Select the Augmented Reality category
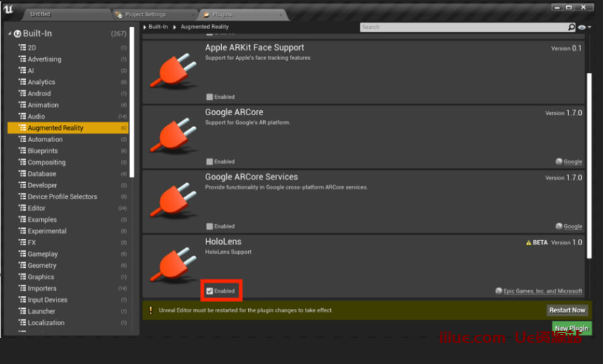The height and width of the screenshot is (364, 603). pos(68,128)
